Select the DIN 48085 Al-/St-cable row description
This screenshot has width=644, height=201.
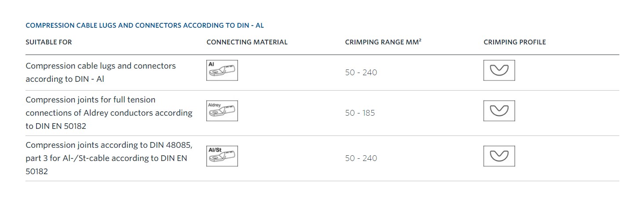109,158
